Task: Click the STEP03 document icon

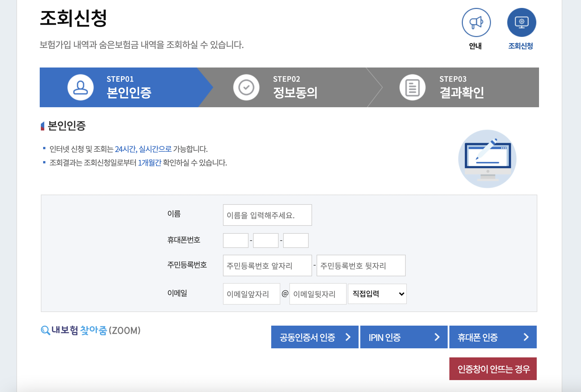Action: pos(412,87)
